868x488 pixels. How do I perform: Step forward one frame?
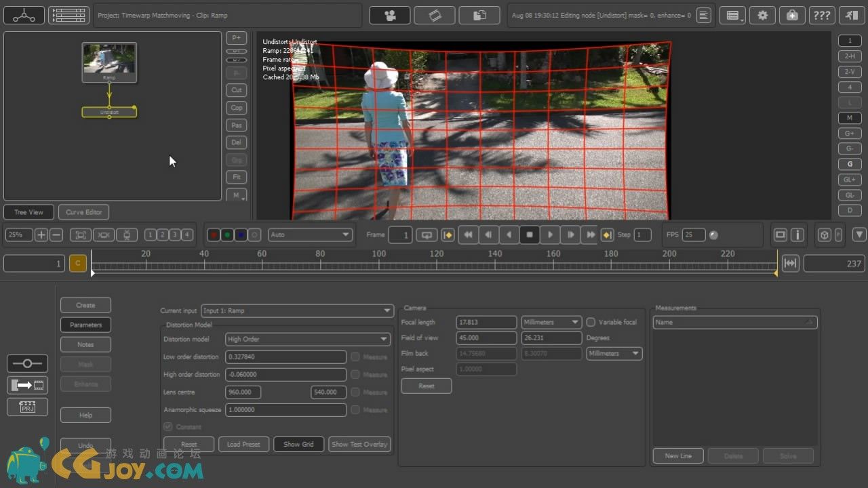[x=570, y=235]
